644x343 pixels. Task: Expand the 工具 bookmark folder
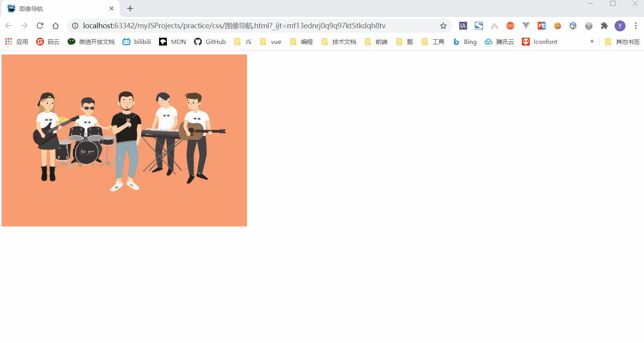433,42
